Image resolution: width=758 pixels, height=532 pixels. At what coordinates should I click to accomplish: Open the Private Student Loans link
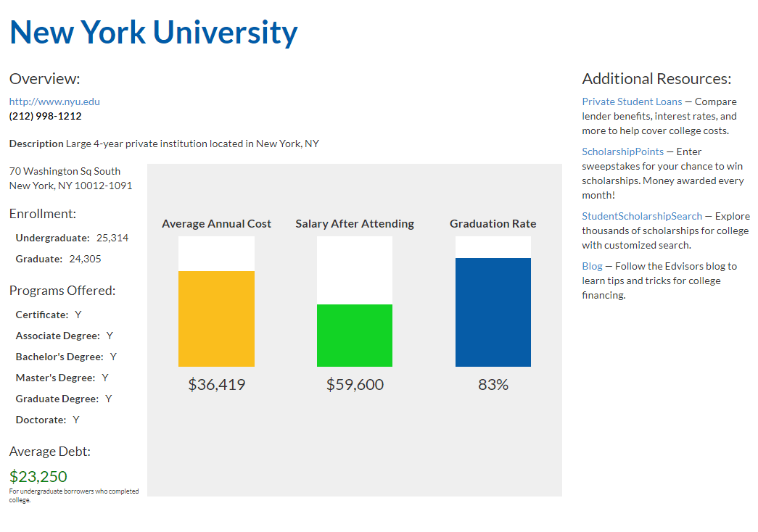pos(632,101)
